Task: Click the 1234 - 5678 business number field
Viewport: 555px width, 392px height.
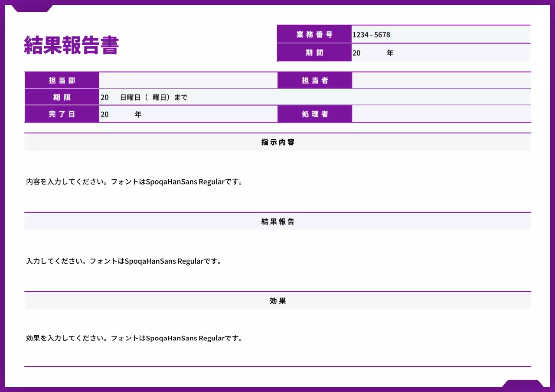Action: coord(440,35)
